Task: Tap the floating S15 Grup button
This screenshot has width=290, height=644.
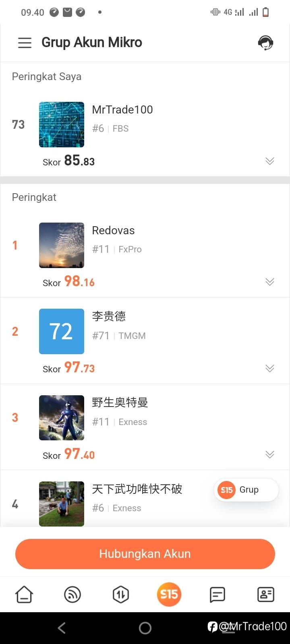Action: (246, 490)
